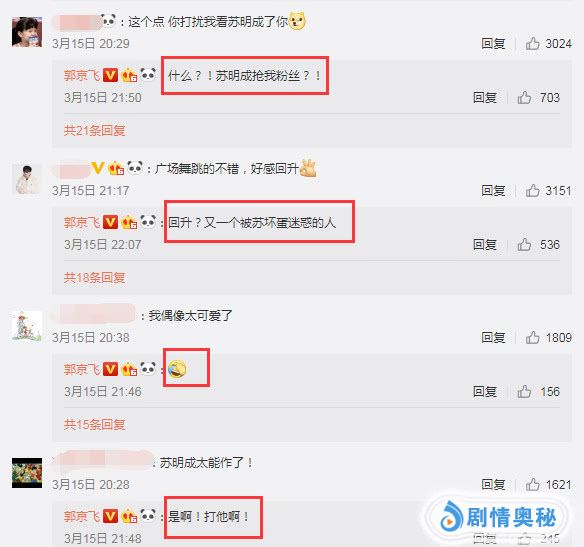Reply to the 广场舞跳的不错 comment
This screenshot has width=584, height=547.
(x=493, y=191)
